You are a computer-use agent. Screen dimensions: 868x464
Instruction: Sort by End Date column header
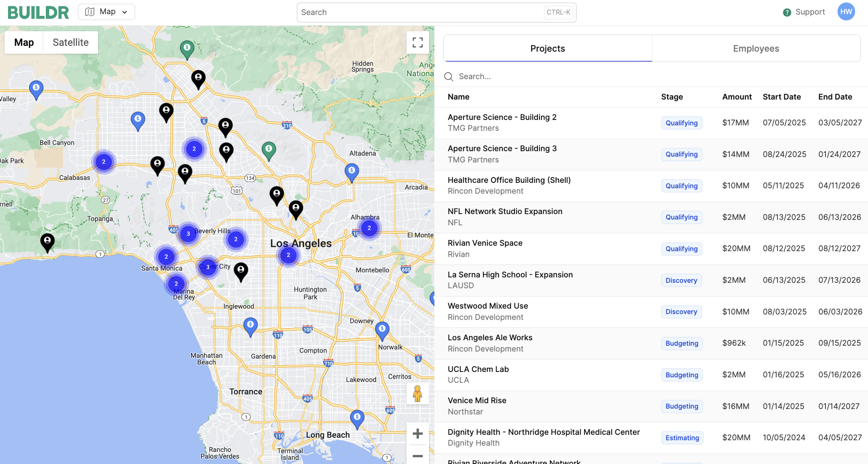[835, 97]
